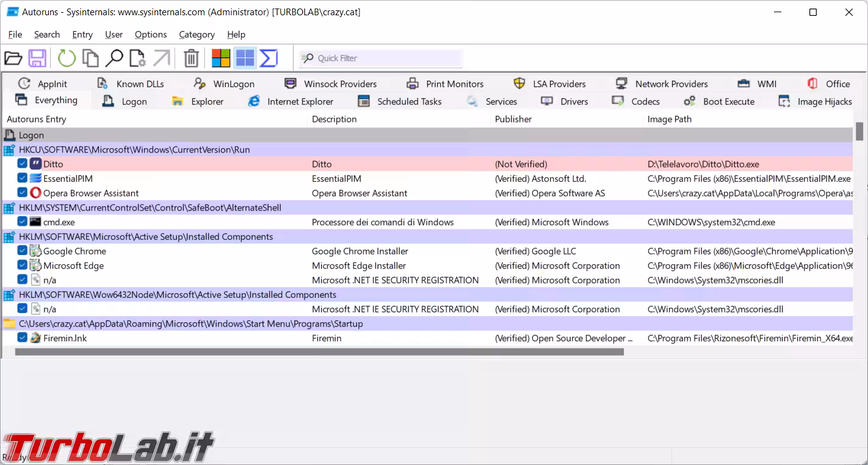This screenshot has height=465, width=868.
Task: Sort by the Publisher column header
Action: (x=513, y=119)
